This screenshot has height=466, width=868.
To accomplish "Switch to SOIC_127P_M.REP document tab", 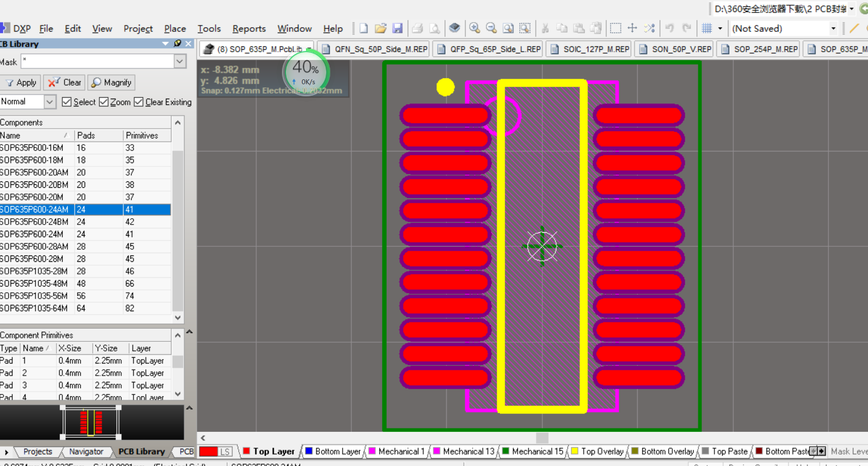I will click(x=589, y=49).
